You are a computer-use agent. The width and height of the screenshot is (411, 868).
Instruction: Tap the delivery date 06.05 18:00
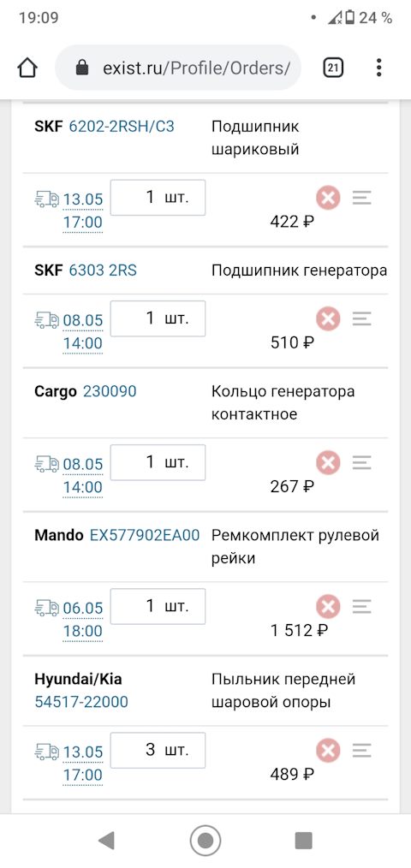pyautogui.click(x=83, y=620)
